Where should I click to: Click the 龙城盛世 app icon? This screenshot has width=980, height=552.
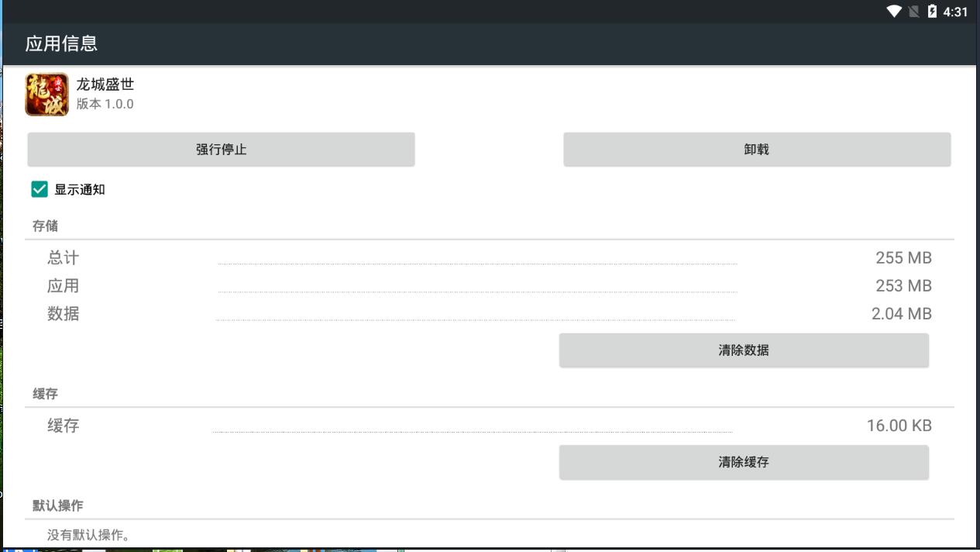pyautogui.click(x=46, y=95)
